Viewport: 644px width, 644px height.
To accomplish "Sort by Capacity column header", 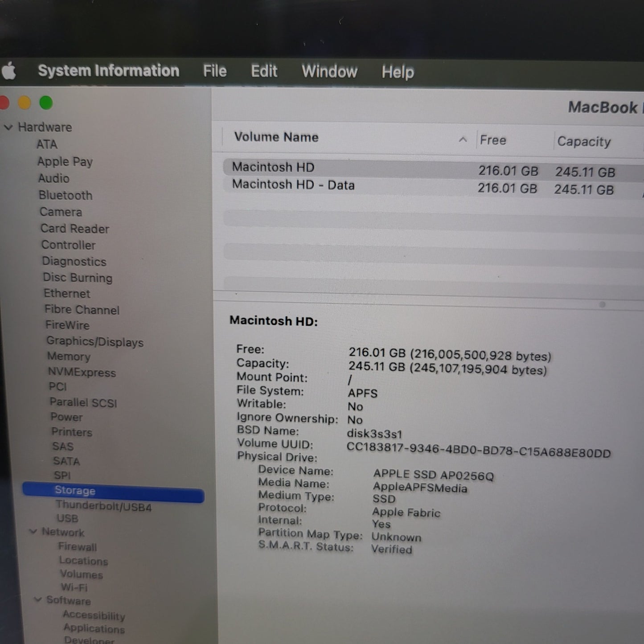I will point(584,142).
